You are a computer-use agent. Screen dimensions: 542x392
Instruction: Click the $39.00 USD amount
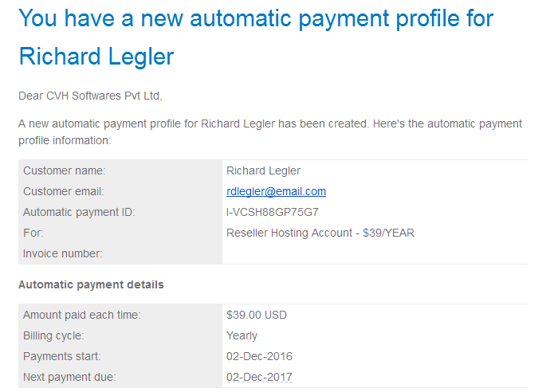(x=257, y=316)
